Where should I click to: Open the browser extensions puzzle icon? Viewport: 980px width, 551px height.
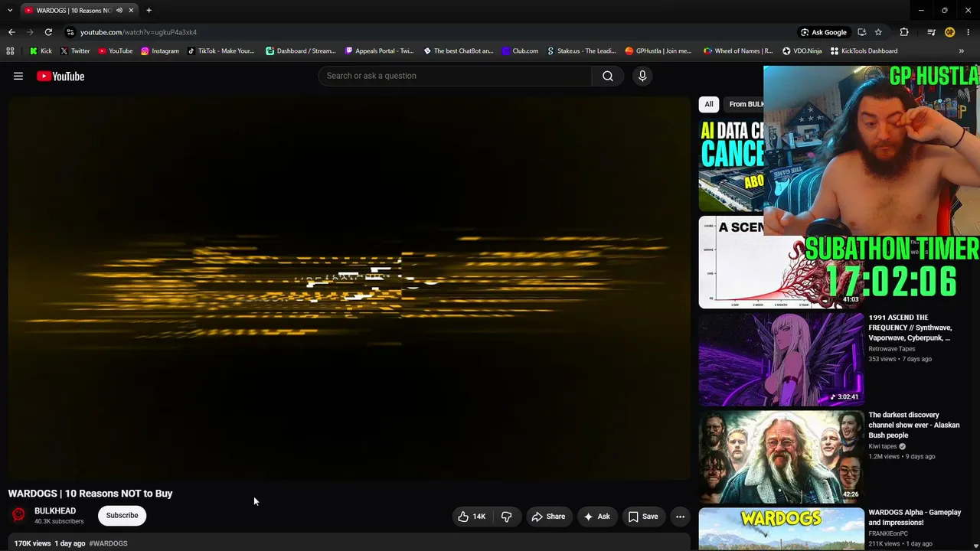point(904,32)
